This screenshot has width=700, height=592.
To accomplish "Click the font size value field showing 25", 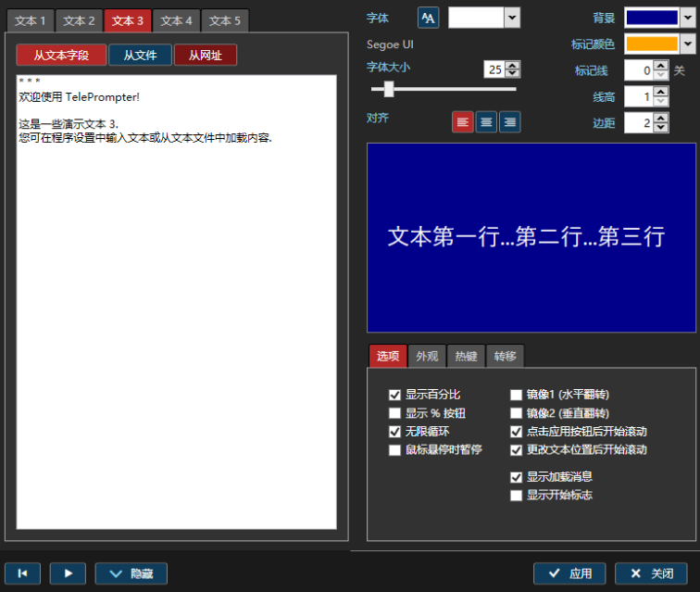I will 495,69.
